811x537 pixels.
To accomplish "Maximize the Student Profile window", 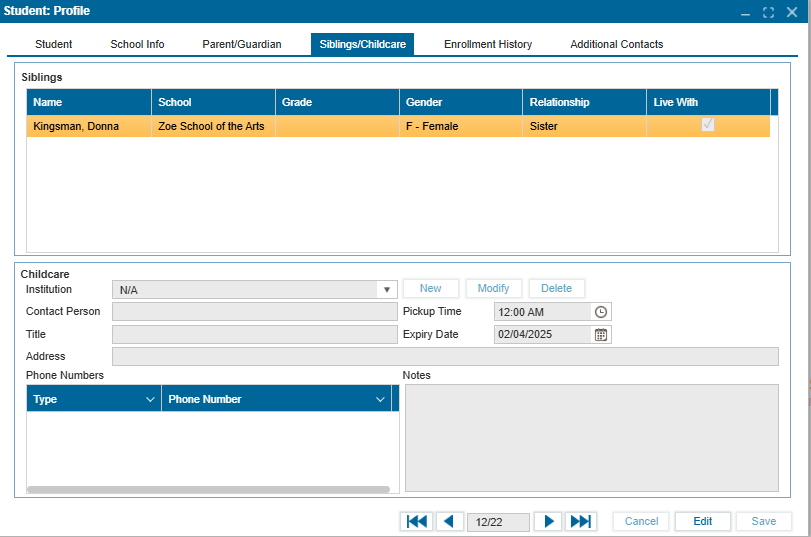I will 768,12.
